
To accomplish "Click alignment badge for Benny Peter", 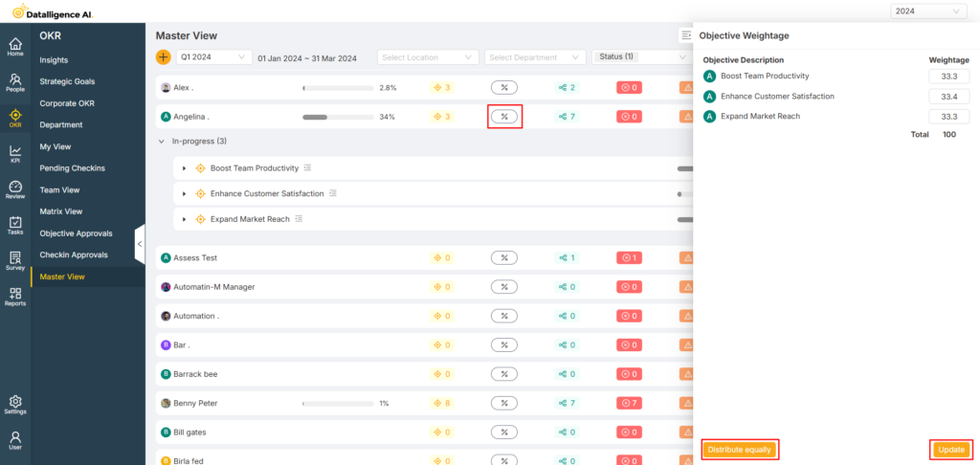I will (x=567, y=403).
